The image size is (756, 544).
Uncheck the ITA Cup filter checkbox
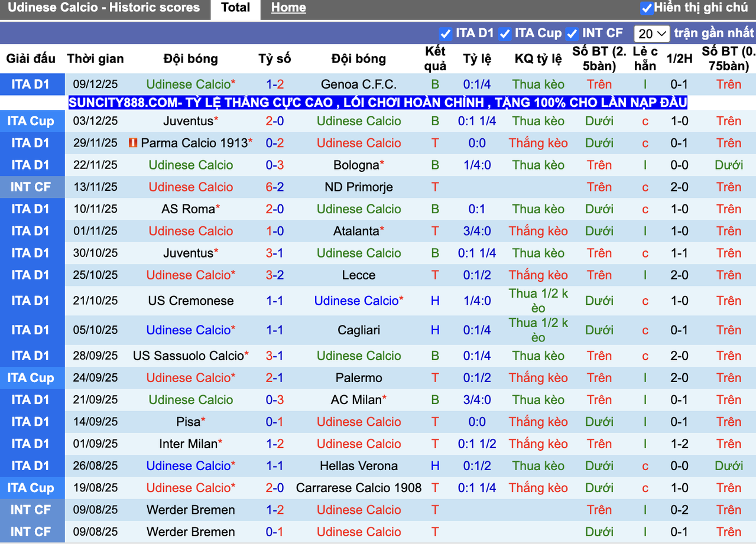pyautogui.click(x=504, y=33)
